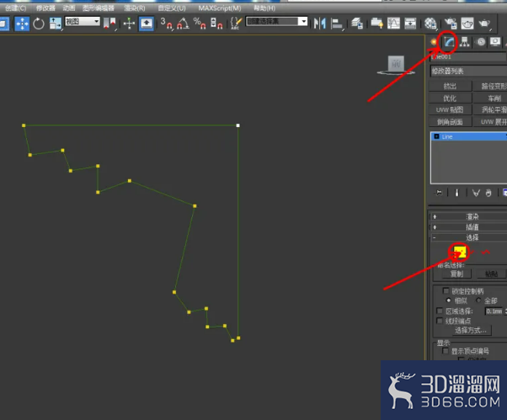507x420 pixels.
Task: Click Make Unique icon under stack
Action: coord(476,193)
